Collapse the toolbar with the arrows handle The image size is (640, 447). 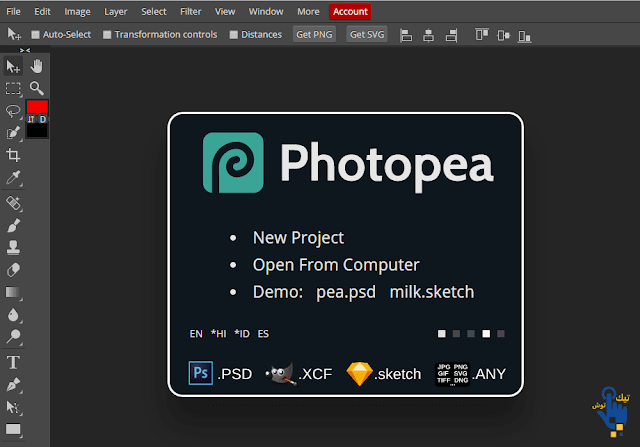[25, 50]
